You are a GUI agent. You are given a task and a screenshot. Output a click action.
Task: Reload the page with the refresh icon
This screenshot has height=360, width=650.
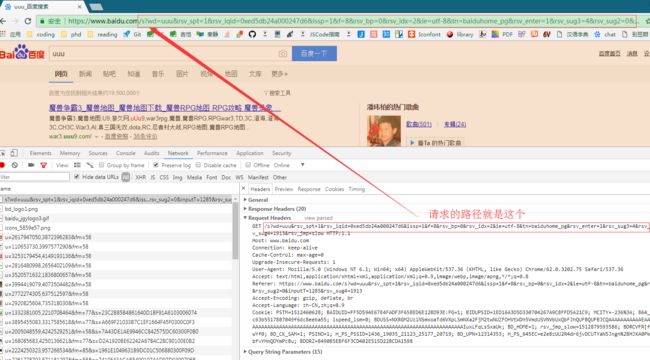pyautogui.click(x=27, y=21)
